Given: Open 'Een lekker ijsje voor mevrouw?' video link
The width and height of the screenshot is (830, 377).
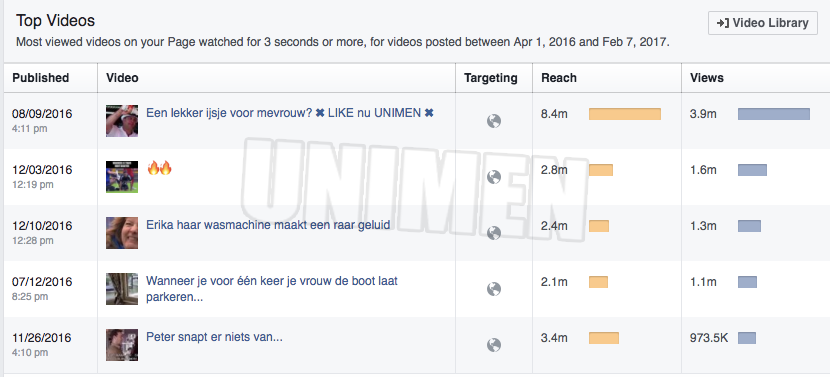Looking at the screenshot, I should 290,113.
